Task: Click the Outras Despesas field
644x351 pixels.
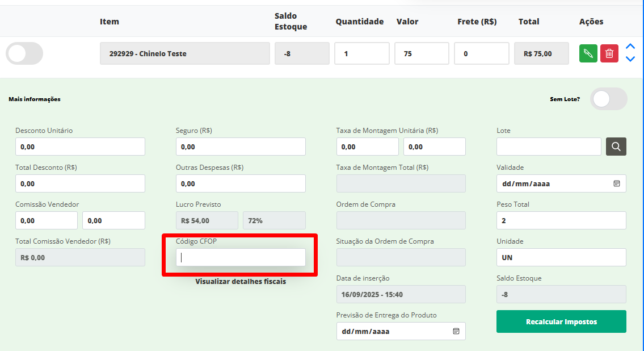Action: [x=241, y=183]
